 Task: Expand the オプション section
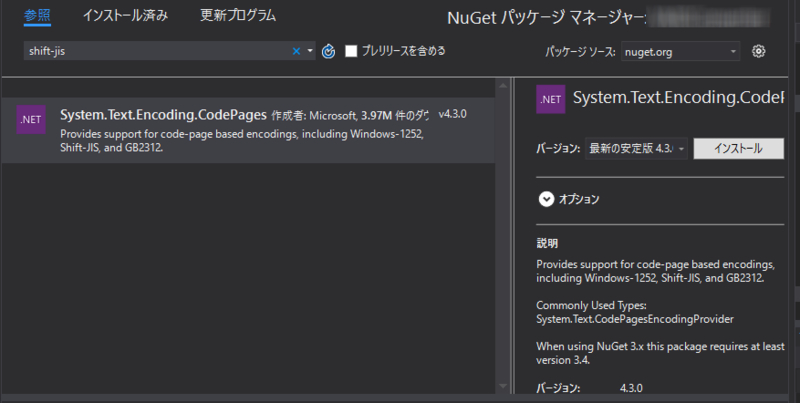[546, 199]
